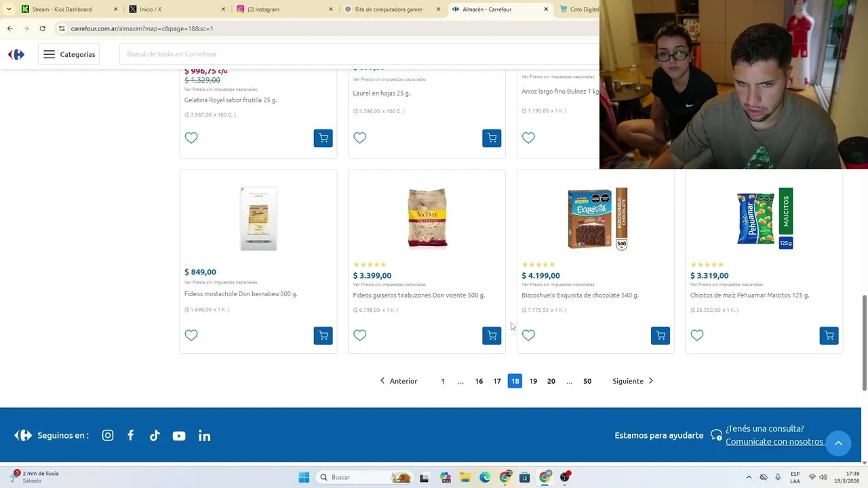Add Bizcochuelo Exquisita to cart
This screenshot has width=868, height=488.
pos(660,335)
